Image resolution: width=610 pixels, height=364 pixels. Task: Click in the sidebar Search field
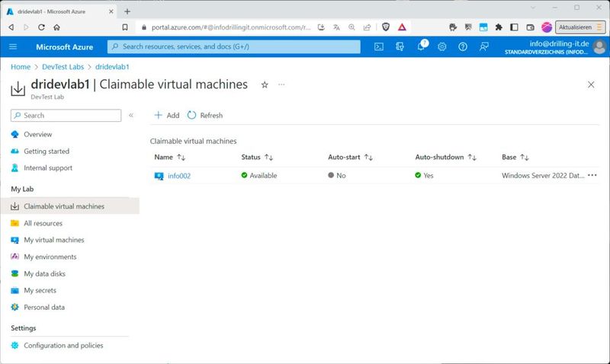tap(66, 116)
